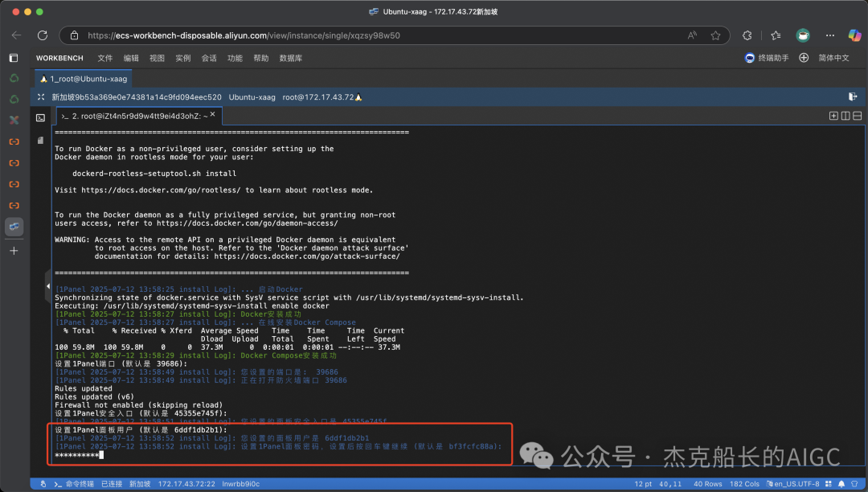
Task: Open the browser profile avatar
Action: (x=803, y=35)
